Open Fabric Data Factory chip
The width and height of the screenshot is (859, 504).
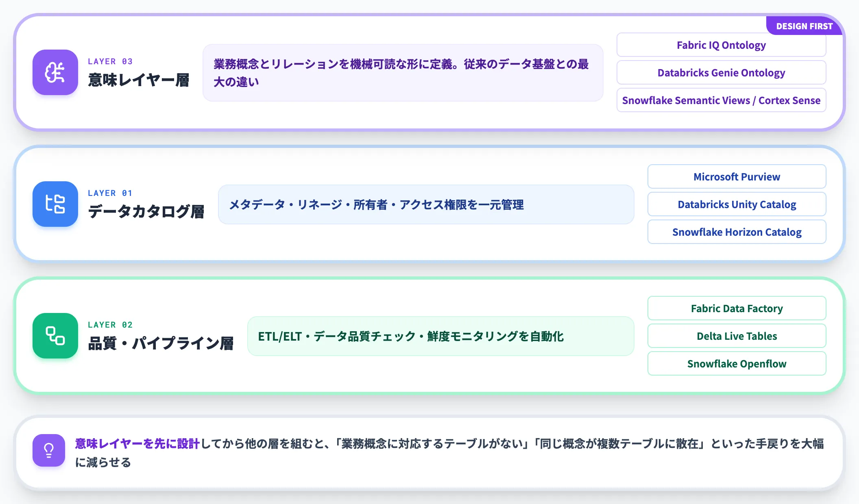(x=737, y=308)
